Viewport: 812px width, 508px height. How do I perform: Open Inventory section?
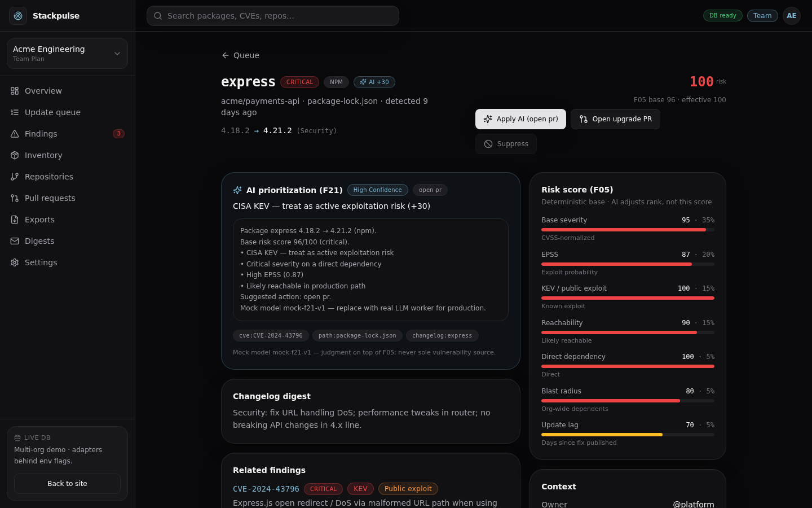point(67,155)
